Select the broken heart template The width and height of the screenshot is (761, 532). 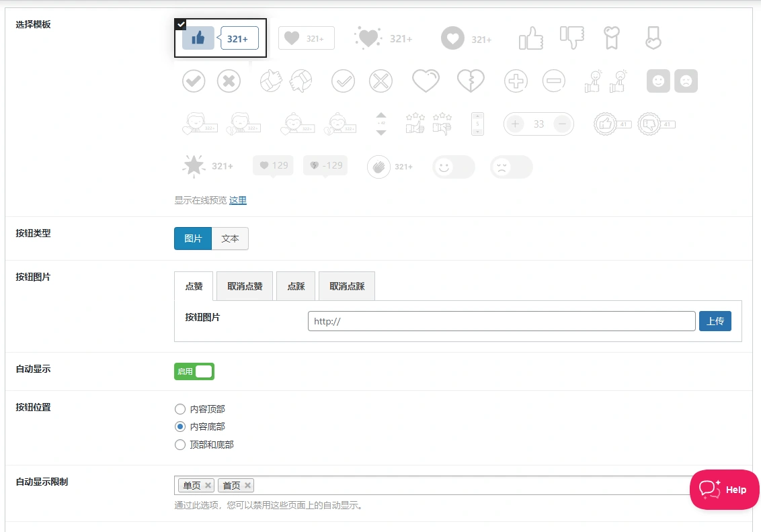coord(471,81)
